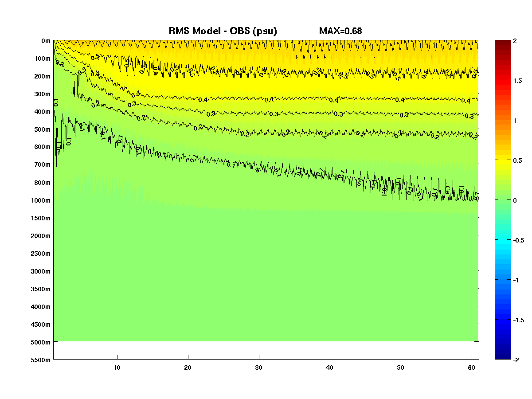
Task: Select the '5000m' depth axis label
Action: (x=41, y=342)
